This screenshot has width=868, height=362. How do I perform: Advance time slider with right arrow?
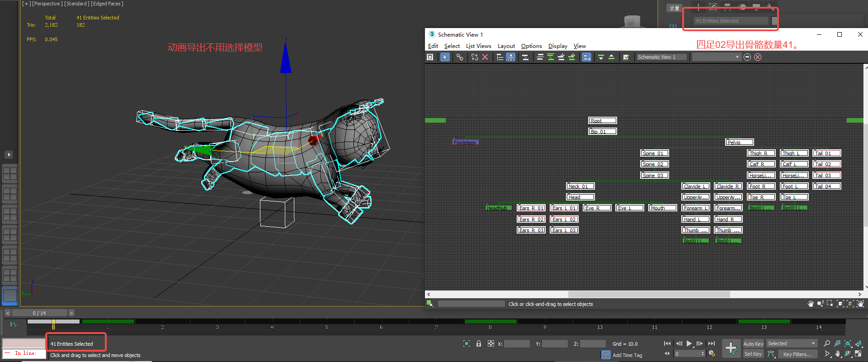(x=71, y=313)
